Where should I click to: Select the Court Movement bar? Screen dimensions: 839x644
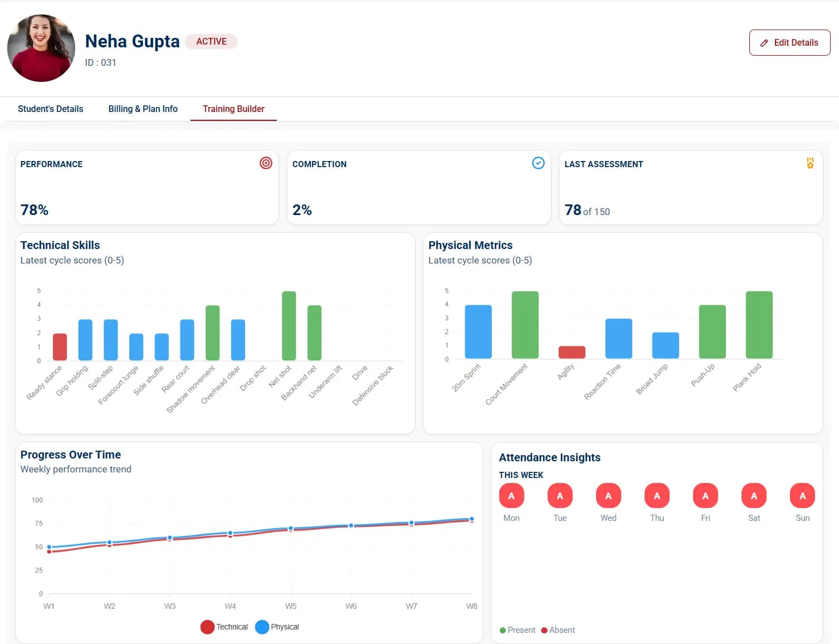[525, 325]
